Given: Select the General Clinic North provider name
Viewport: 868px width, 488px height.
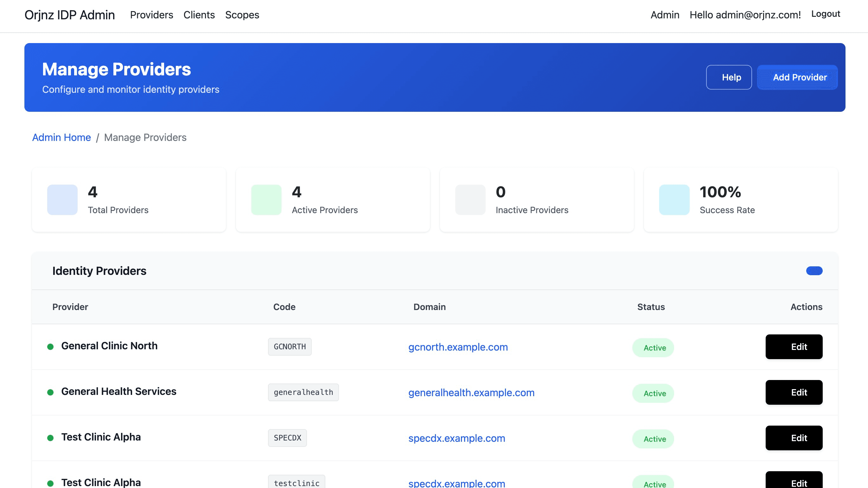Looking at the screenshot, I should [x=110, y=346].
